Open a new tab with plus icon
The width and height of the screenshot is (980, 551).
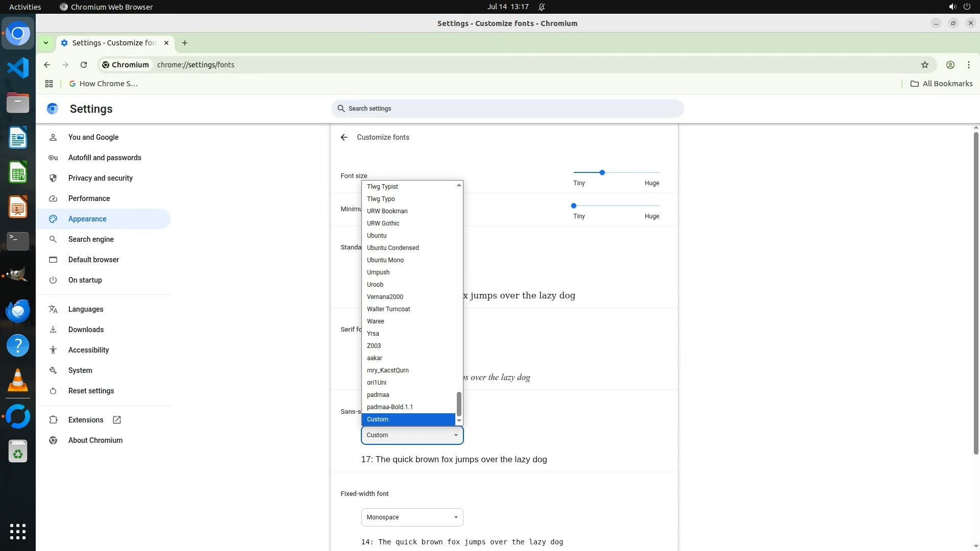pos(185,43)
